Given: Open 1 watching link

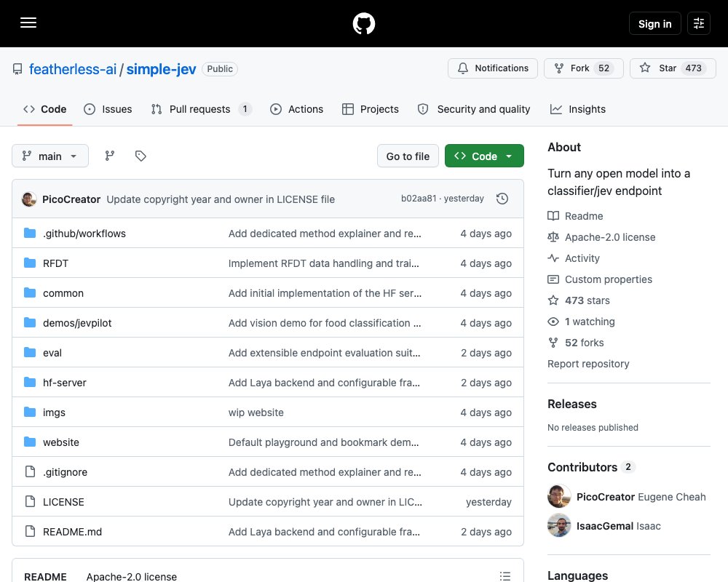Looking at the screenshot, I should [581, 322].
